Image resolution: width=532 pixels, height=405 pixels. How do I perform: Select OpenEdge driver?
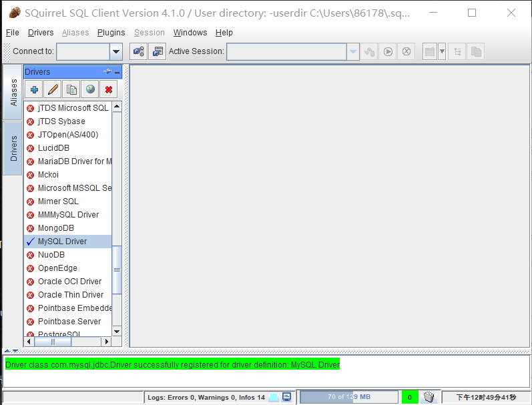tap(68, 268)
